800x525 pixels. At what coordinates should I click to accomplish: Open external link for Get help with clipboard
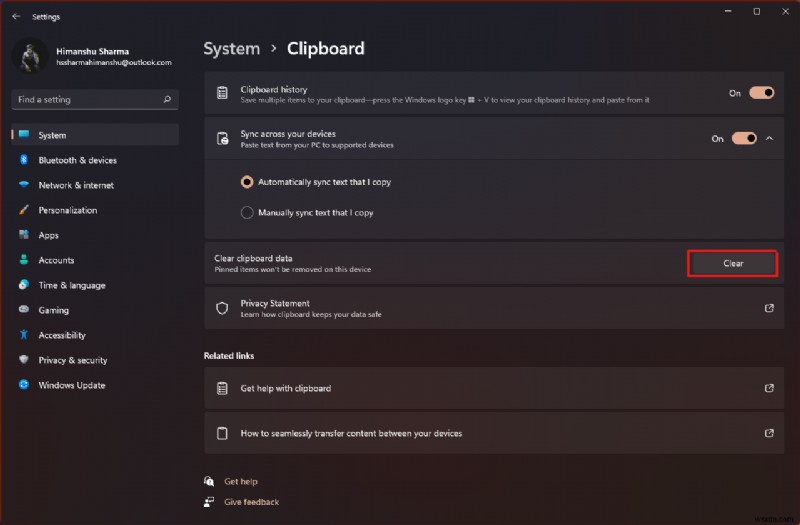click(x=769, y=388)
